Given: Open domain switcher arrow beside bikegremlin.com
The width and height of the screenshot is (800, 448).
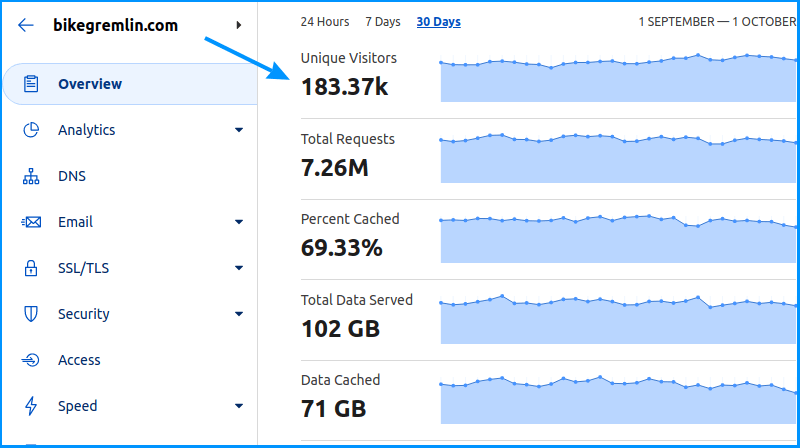Looking at the screenshot, I should pos(238,25).
